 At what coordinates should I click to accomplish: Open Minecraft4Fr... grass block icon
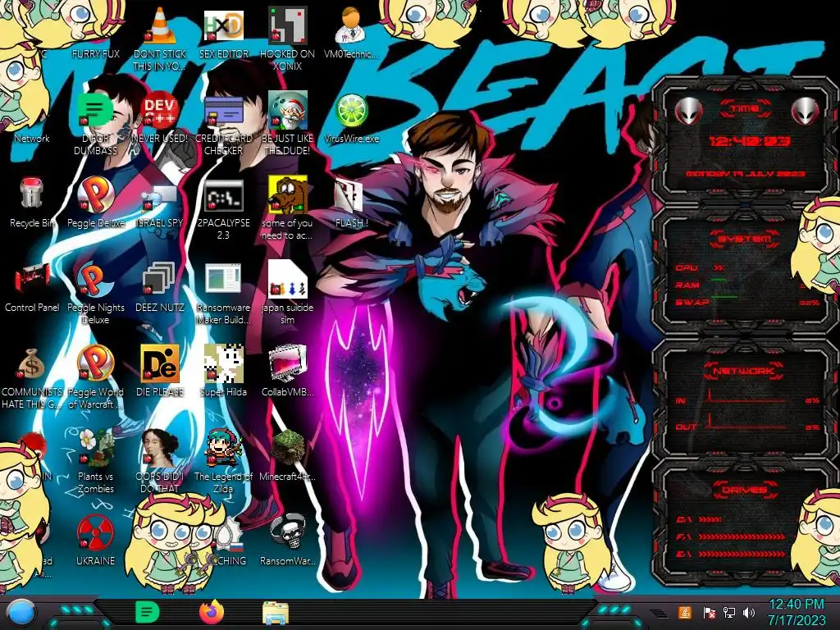pos(287,447)
